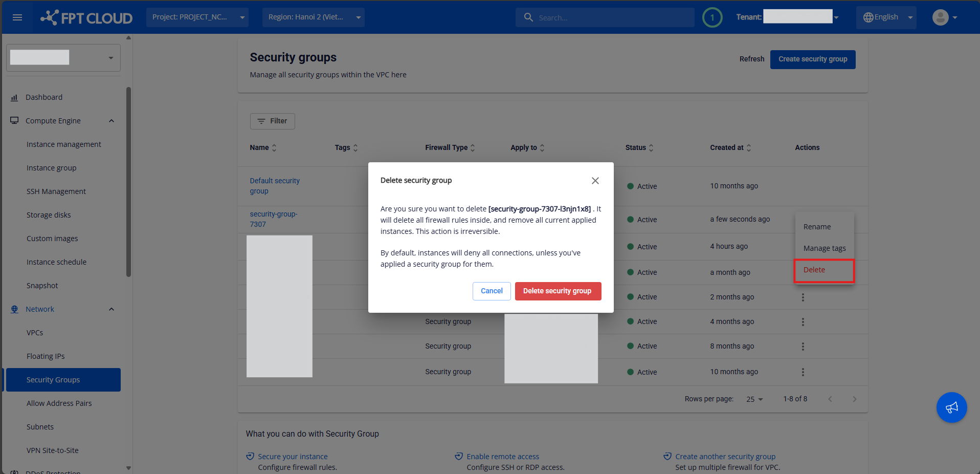
Task: Change rows per page dropdown
Action: pos(754,399)
